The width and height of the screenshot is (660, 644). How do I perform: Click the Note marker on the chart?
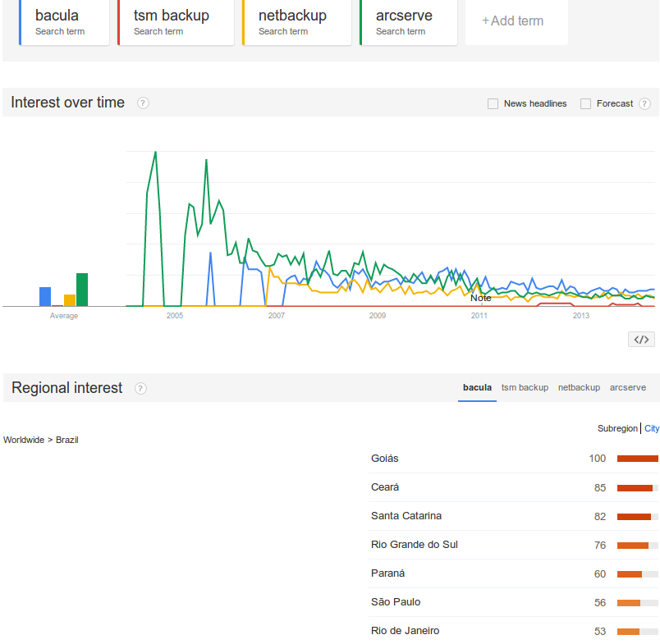(x=481, y=298)
